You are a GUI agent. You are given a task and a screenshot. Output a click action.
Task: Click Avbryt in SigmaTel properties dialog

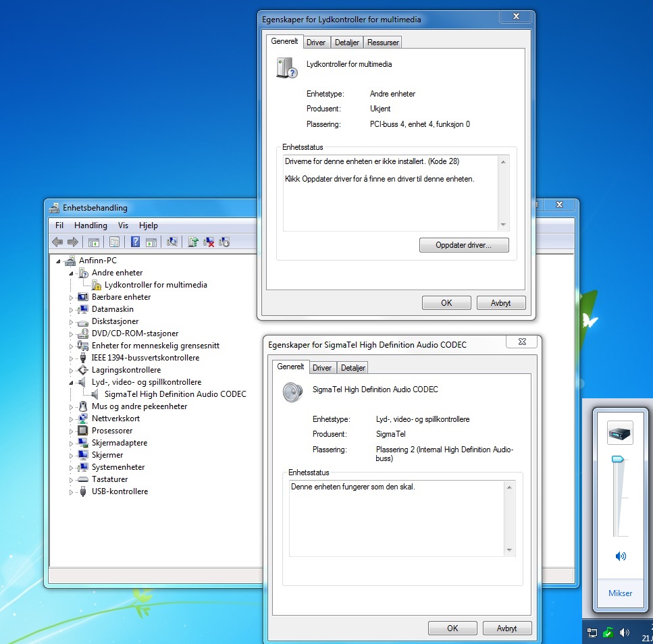coord(507,628)
